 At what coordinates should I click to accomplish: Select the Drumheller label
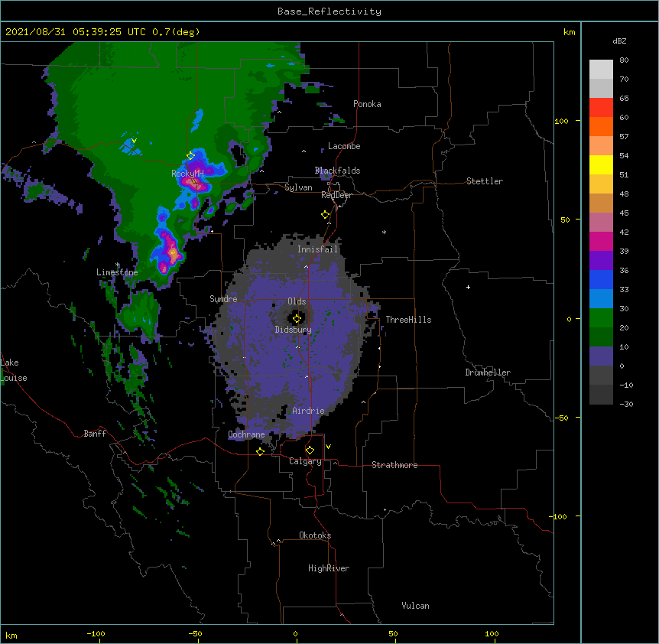(x=488, y=372)
